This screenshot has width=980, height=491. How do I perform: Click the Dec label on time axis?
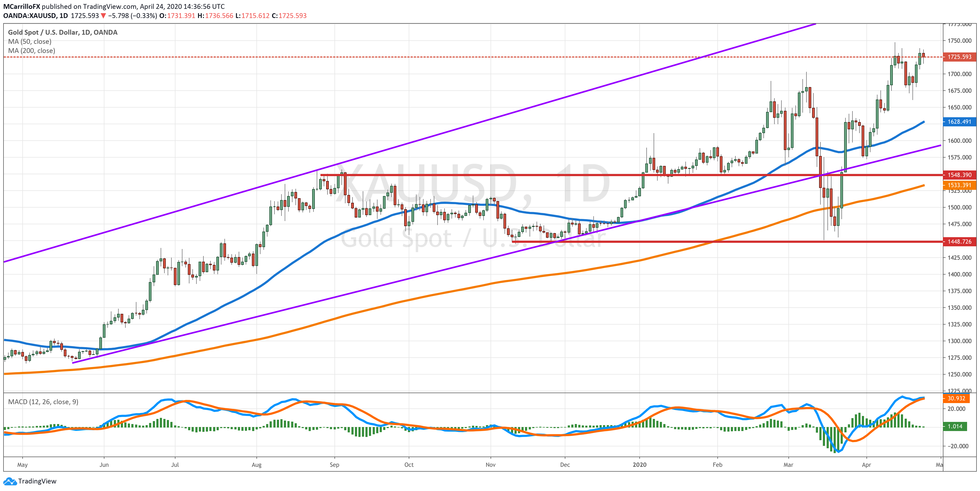(x=565, y=465)
